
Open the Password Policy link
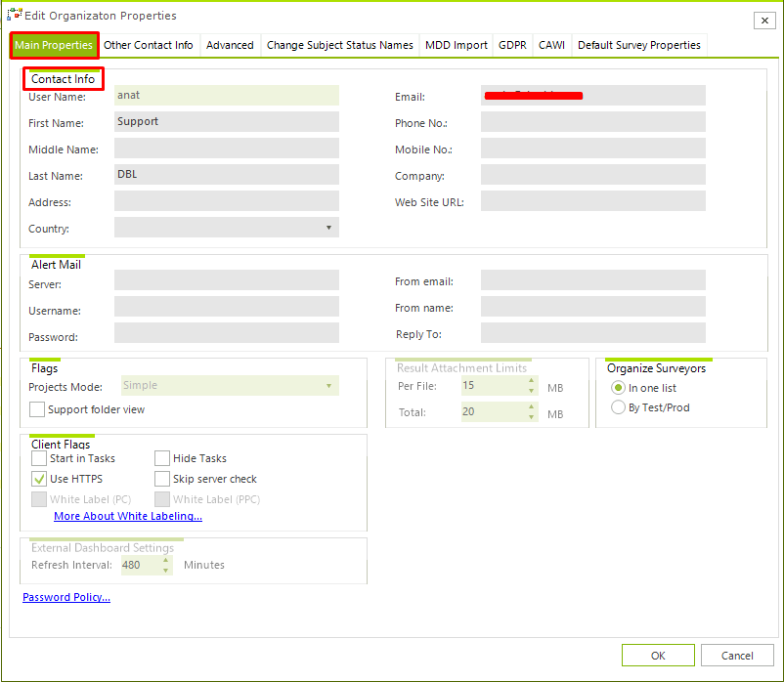coord(66,597)
